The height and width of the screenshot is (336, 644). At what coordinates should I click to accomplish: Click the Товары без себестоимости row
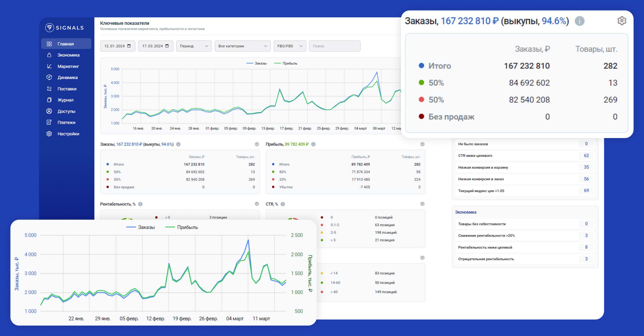point(525,224)
